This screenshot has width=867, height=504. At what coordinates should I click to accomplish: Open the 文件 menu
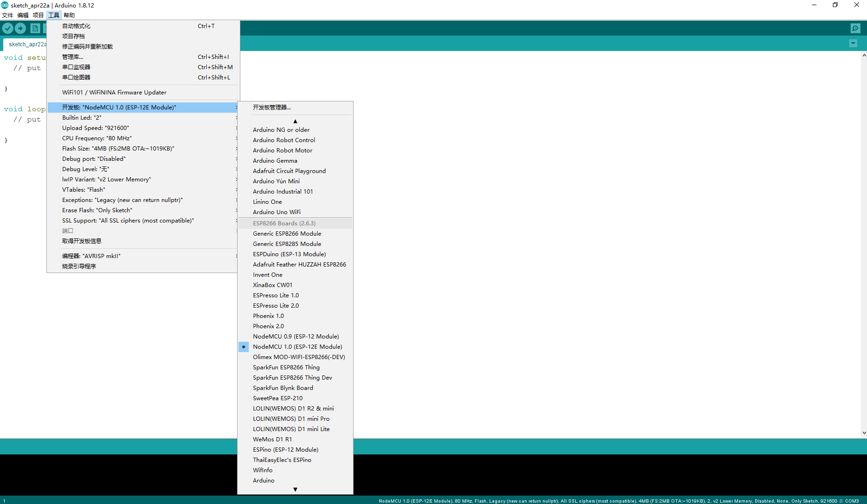tap(7, 15)
